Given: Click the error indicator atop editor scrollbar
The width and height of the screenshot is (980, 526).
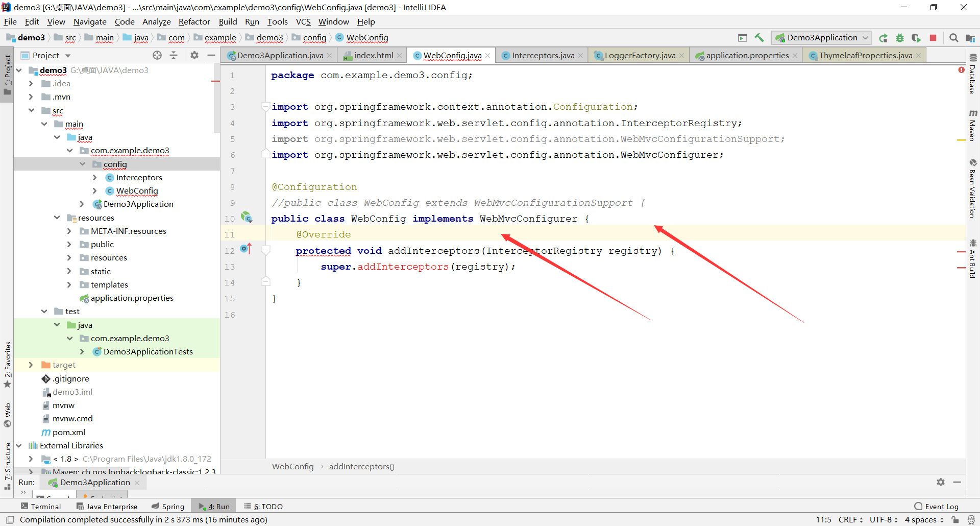Looking at the screenshot, I should pos(961,70).
